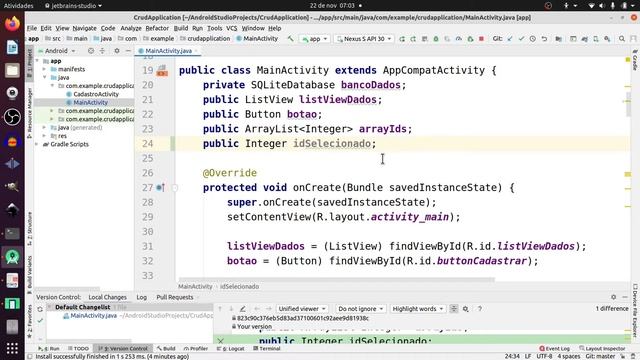Open the Unified viewer dropdown
The width and height of the screenshot is (640, 360).
pos(302,309)
